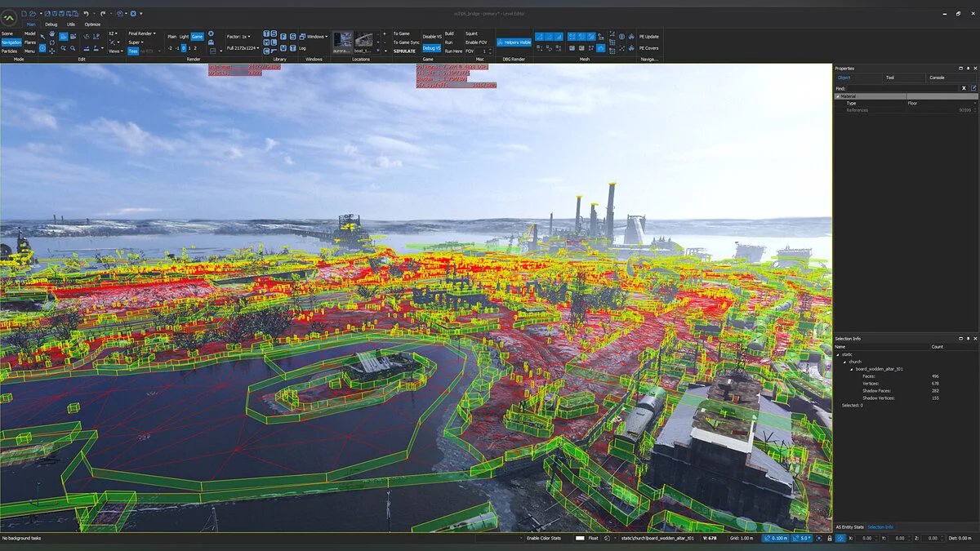Click the undo arrow in the title bar
The image size is (980, 551).
(87, 13)
